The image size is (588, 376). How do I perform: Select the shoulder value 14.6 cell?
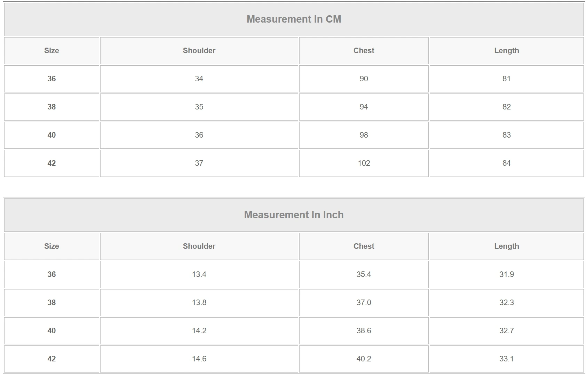pyautogui.click(x=199, y=359)
